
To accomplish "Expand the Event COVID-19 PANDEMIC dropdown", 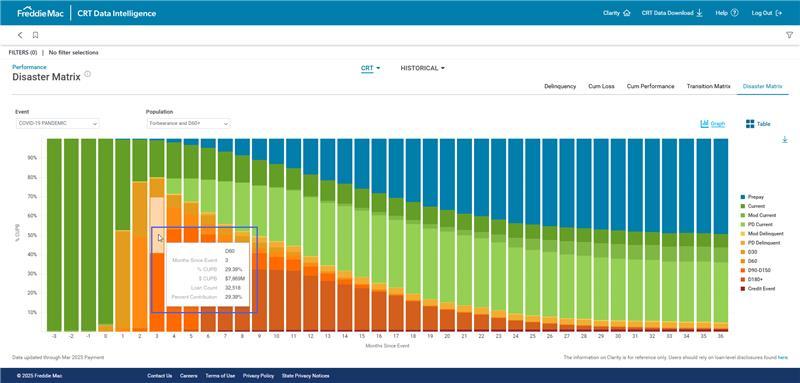I will (58, 123).
